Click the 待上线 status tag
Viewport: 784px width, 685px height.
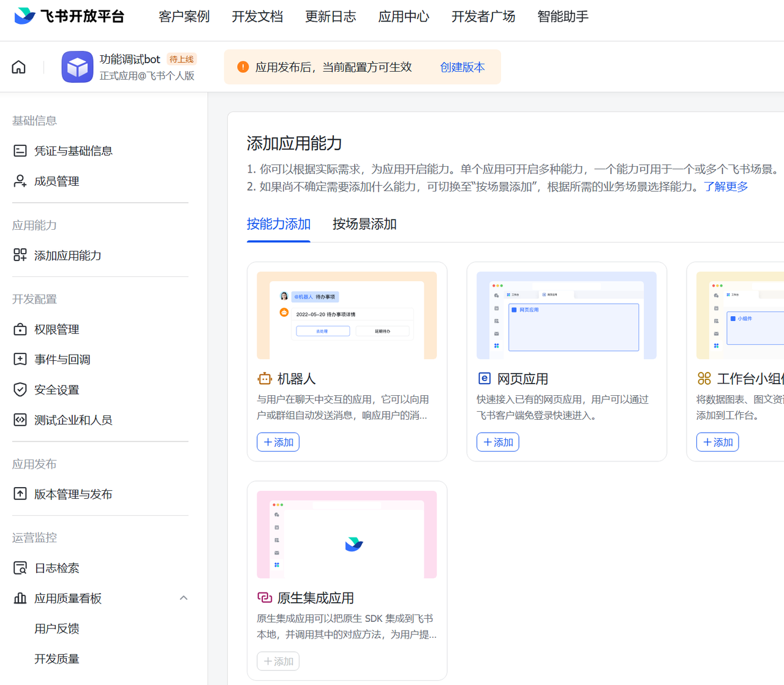pos(181,59)
